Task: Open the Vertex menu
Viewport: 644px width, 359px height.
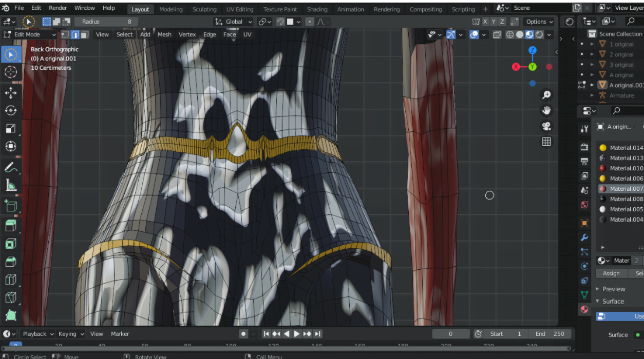Action: point(187,34)
